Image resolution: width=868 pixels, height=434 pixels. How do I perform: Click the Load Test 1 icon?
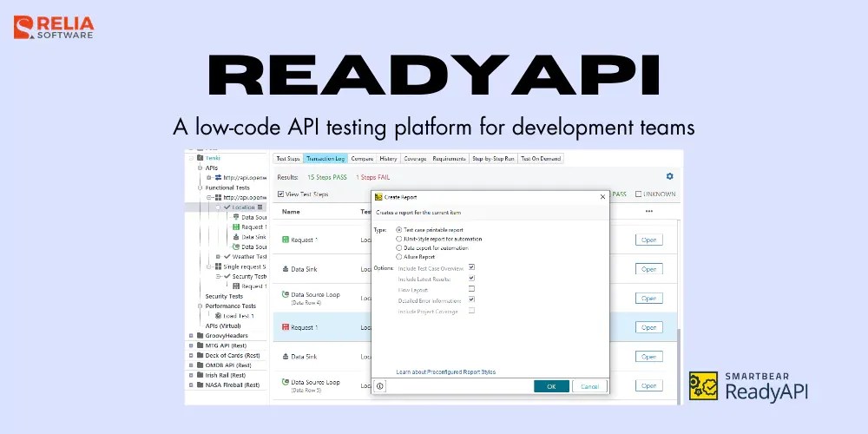tap(218, 316)
